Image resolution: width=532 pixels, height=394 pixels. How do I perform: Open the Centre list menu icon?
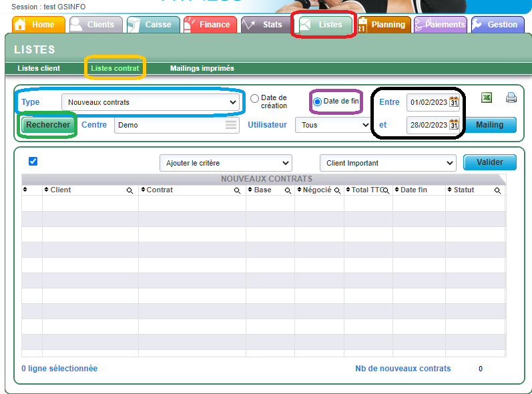click(x=231, y=125)
